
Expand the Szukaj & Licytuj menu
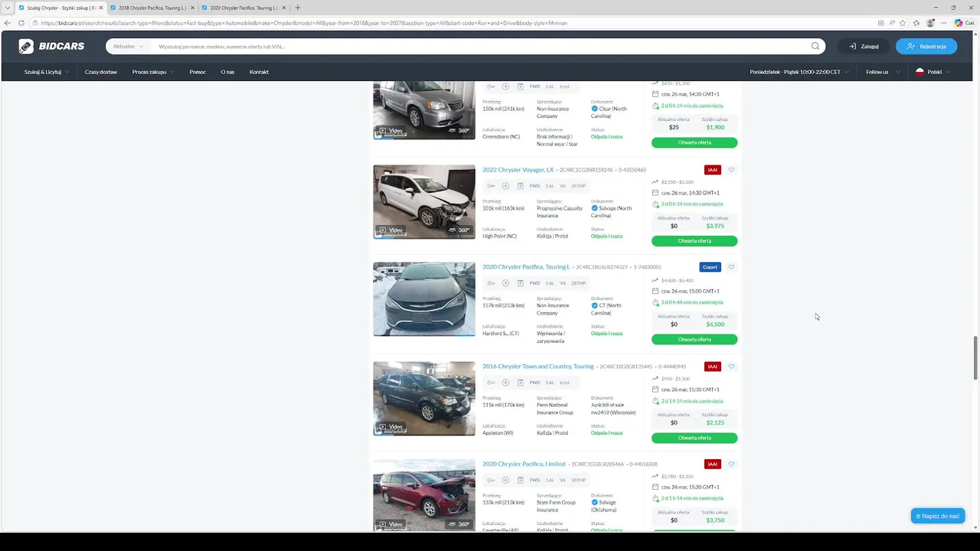click(47, 72)
